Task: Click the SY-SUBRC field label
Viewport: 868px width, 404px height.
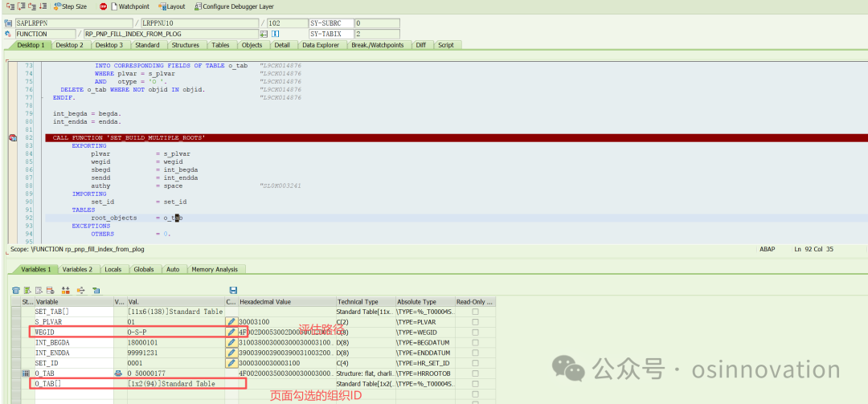Action: pyautogui.click(x=330, y=23)
